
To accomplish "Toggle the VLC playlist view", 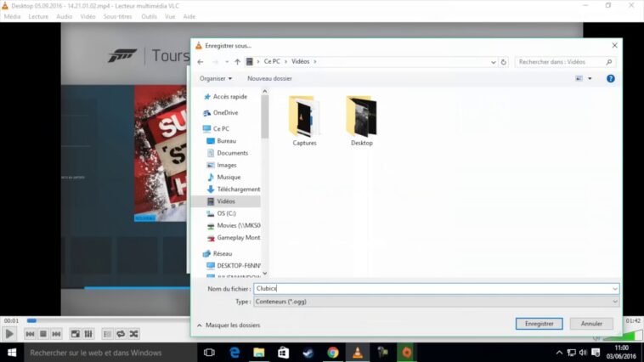I will click(107, 334).
